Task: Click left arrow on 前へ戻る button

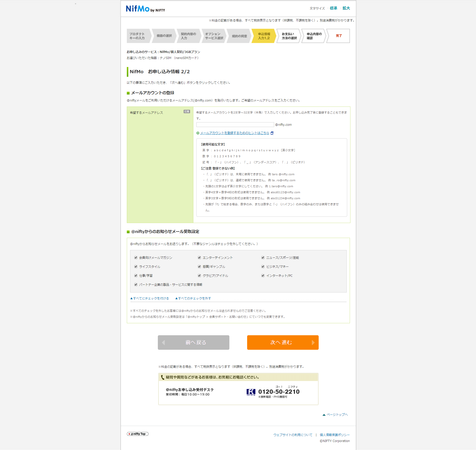Action: click(x=164, y=342)
